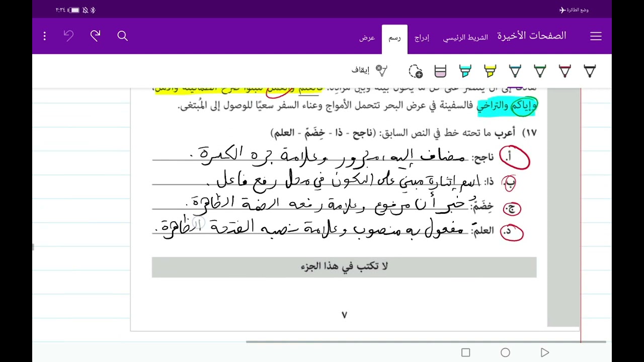Click the إيقاف stop label
Viewport: 644px width, 362px height.
pos(361,70)
